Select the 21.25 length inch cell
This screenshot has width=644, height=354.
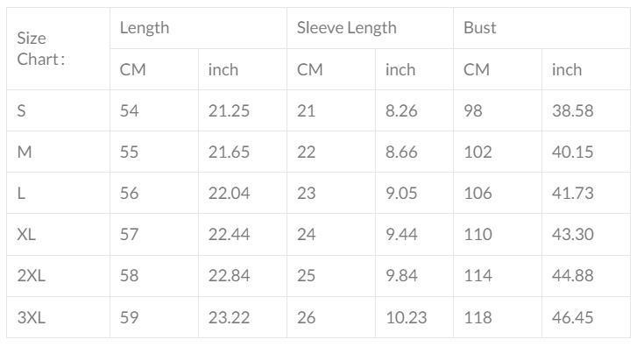[x=229, y=110]
